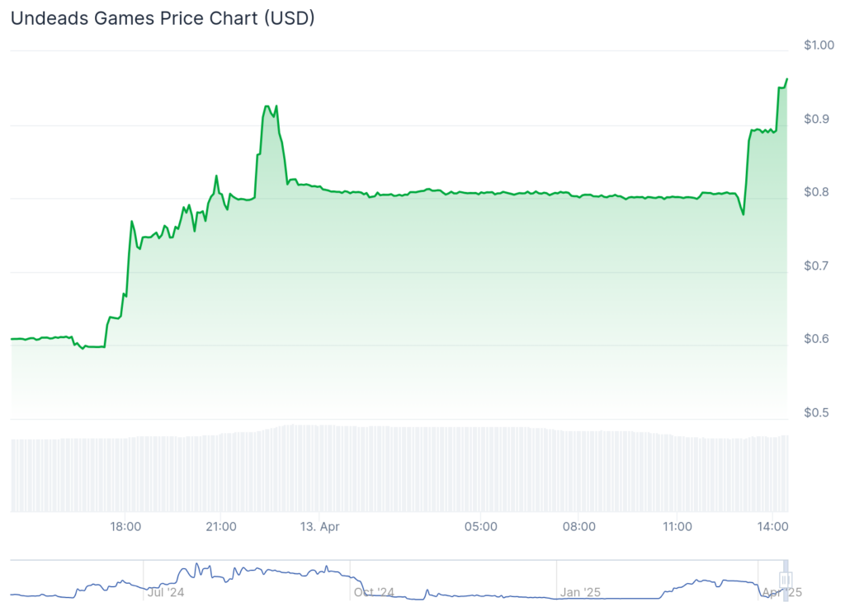The image size is (845, 616).
Task: Click Apr '25 in the navigator
Action: [x=781, y=592]
